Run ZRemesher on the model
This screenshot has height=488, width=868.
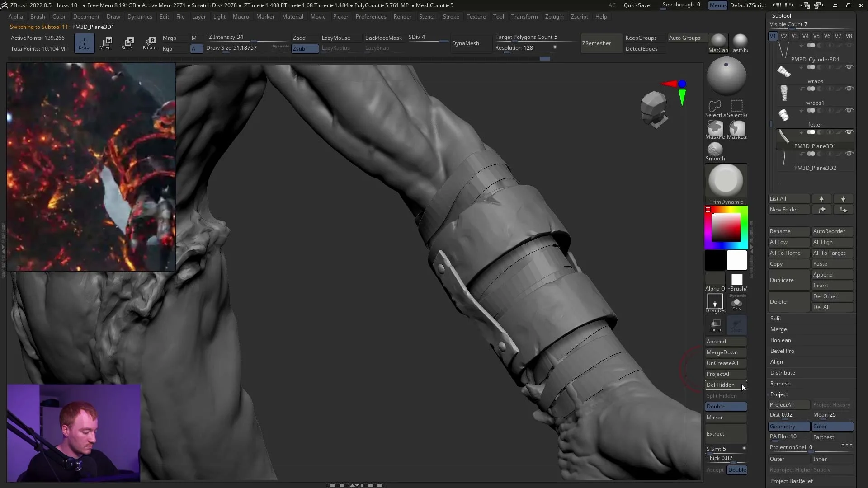[x=598, y=43]
